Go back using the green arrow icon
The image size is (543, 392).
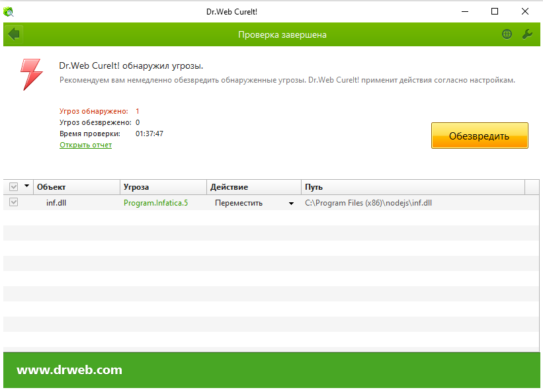(x=14, y=34)
